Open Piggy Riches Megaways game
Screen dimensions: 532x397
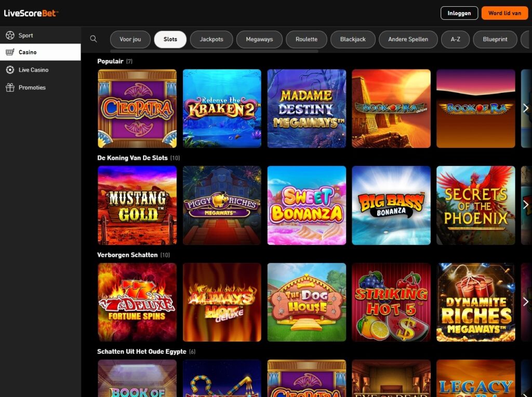222,206
